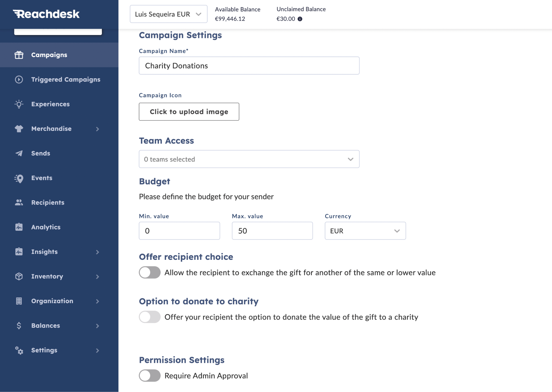Click the Merchandise label in sidebar
The image size is (552, 392).
coord(51,129)
